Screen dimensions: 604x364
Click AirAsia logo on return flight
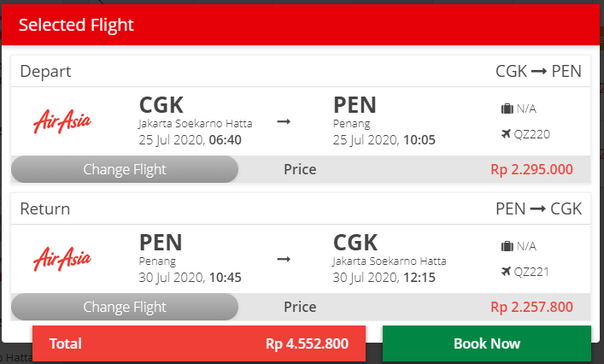(62, 257)
